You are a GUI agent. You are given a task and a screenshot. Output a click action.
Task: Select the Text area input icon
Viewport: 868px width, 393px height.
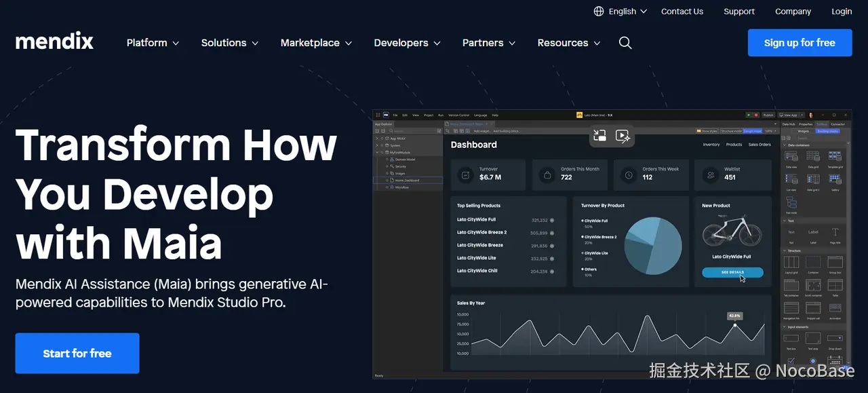[x=813, y=338]
